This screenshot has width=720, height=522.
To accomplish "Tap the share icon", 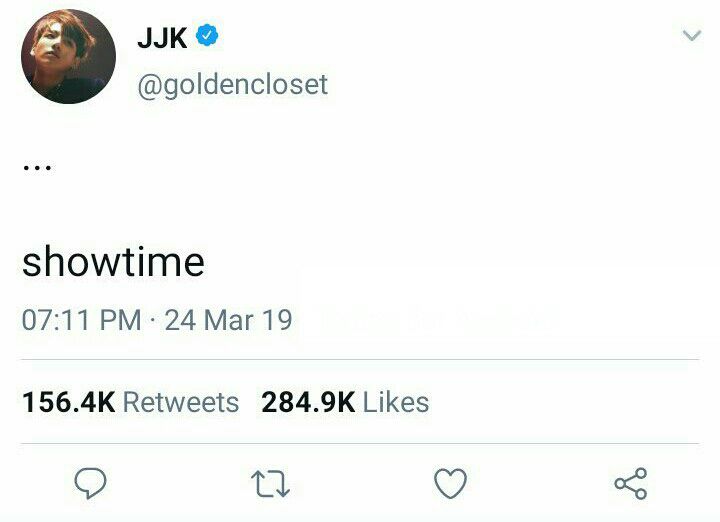I will point(631,483).
